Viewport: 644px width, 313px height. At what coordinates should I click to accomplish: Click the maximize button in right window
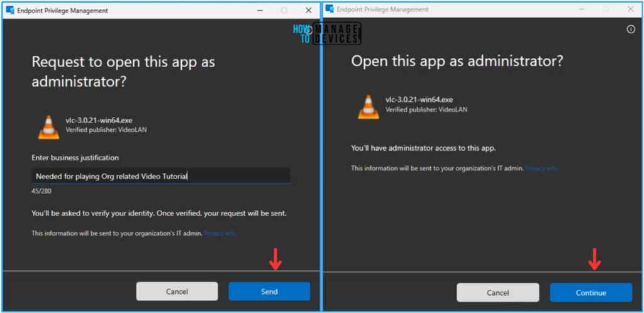click(606, 9)
